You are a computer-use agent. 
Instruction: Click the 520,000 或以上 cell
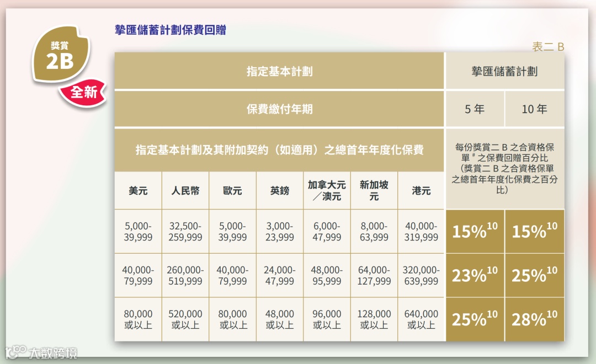[185, 319]
